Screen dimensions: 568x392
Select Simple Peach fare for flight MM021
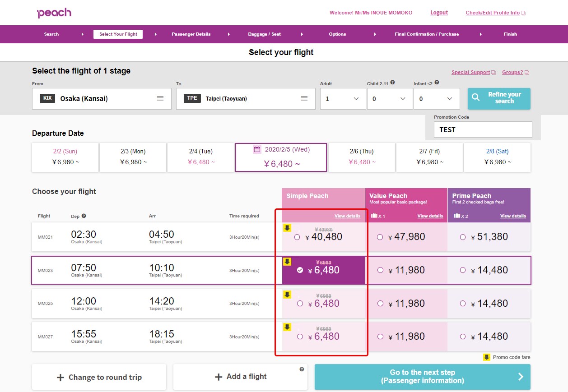[x=297, y=237]
